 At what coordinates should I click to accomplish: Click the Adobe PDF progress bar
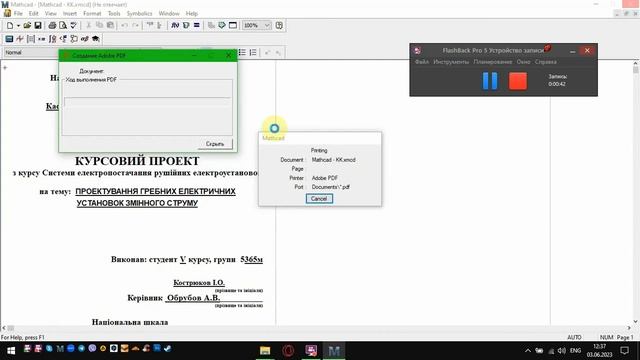(x=147, y=102)
